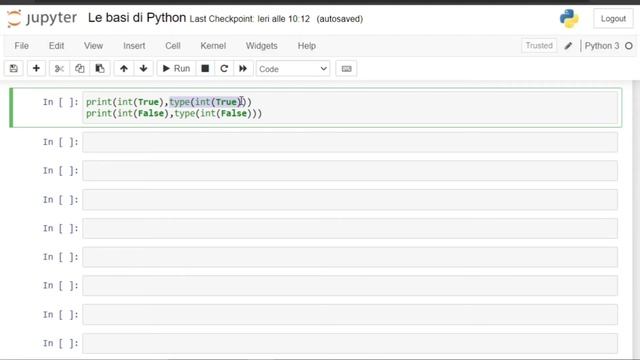Open the Insert menu
640x360 pixels.
134,46
